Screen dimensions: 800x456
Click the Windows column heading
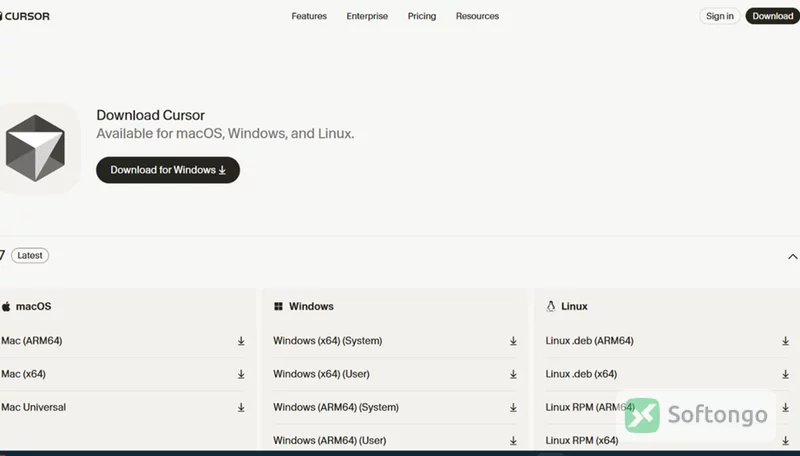tap(311, 306)
